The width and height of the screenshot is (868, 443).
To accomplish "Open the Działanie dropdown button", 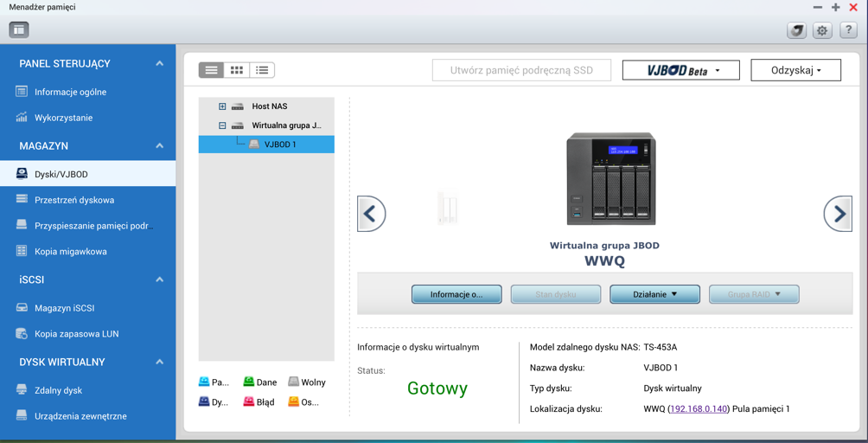I will [x=654, y=294].
